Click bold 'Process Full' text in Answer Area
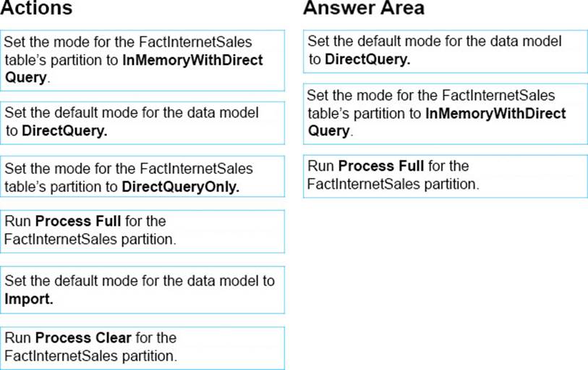 (x=381, y=166)
